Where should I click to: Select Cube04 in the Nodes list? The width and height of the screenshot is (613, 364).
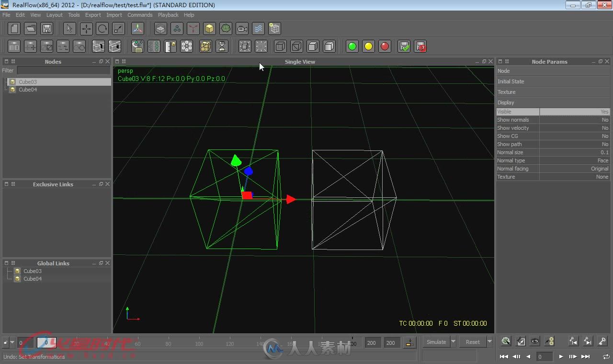coord(28,90)
